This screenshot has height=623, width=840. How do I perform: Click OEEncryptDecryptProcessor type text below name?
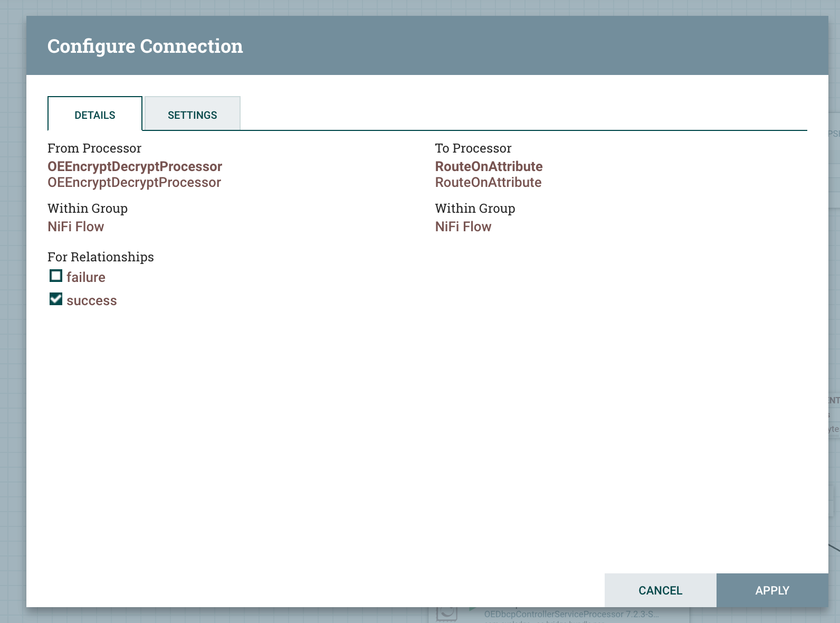click(134, 182)
